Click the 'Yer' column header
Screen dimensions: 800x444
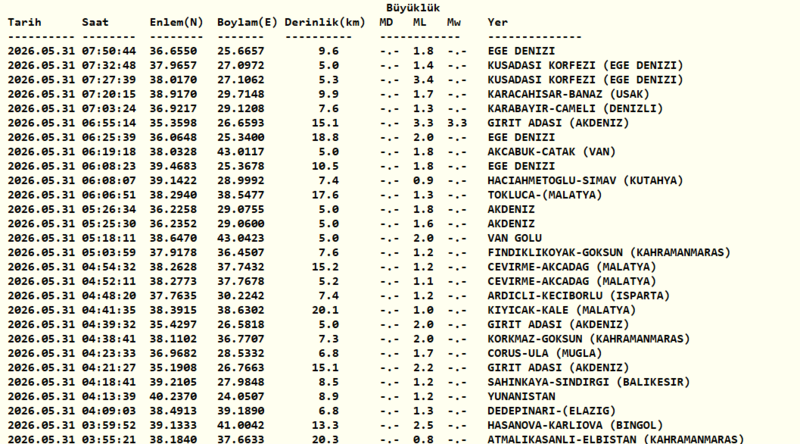(497, 22)
